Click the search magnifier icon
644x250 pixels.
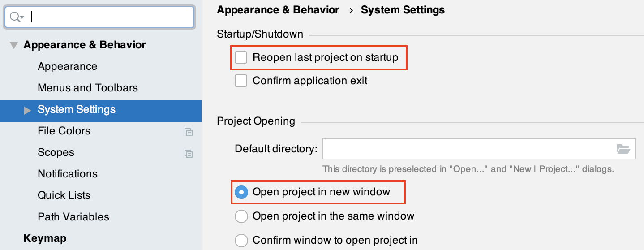coord(15,17)
